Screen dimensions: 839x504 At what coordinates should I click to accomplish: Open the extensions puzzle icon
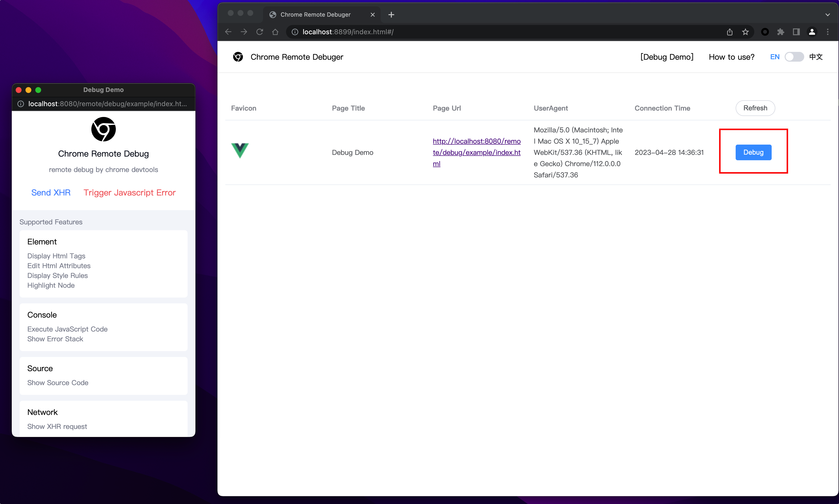click(x=780, y=32)
